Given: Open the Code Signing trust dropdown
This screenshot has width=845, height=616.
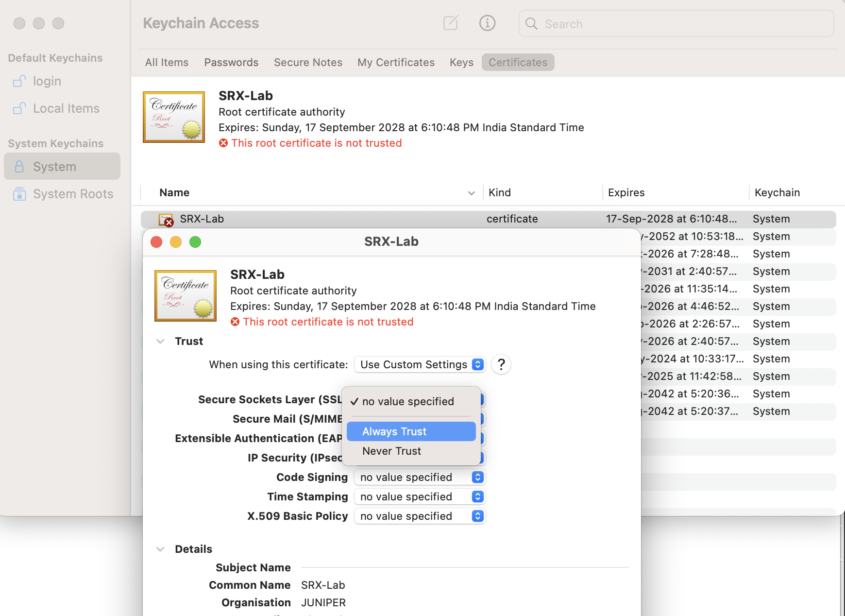Looking at the screenshot, I should tap(420, 477).
